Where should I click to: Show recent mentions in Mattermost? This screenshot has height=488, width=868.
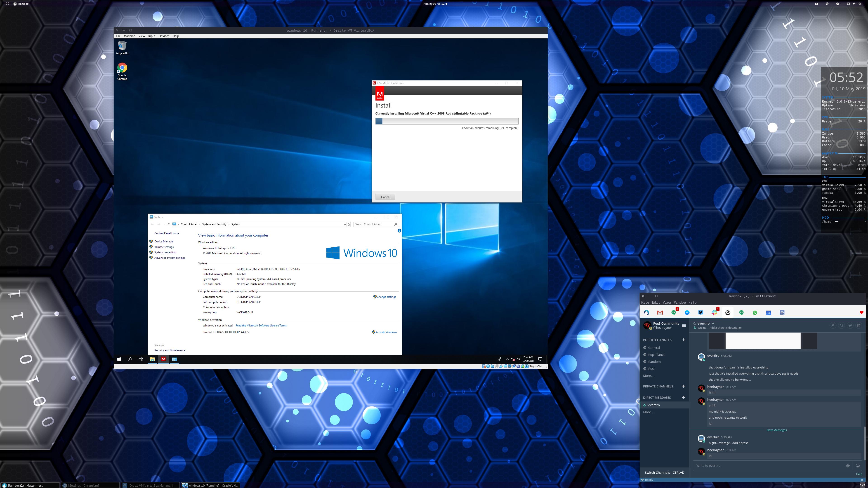850,325
